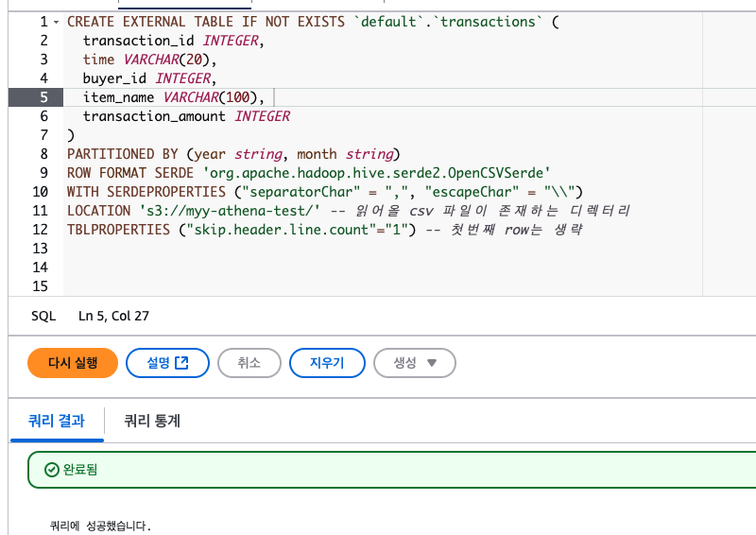The height and width of the screenshot is (535, 756).
Task: Select line number 5 in the gutter
Action: [43, 97]
